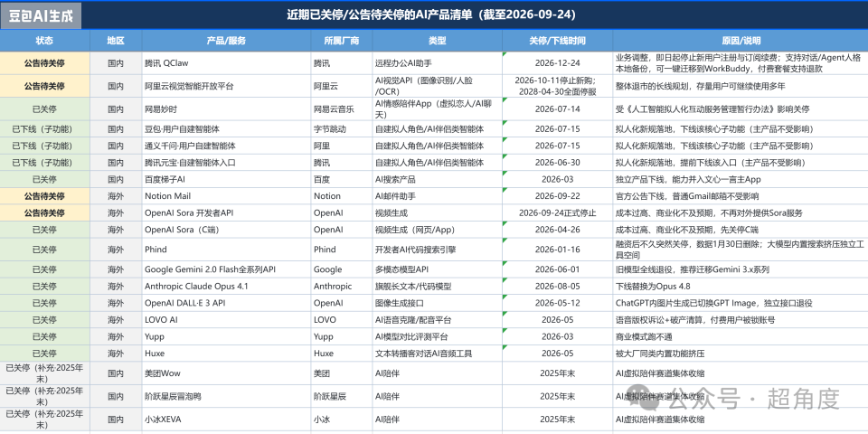Select the OpenAI Sora 开发者API cell
The width and height of the screenshot is (868, 434).
click(226, 212)
